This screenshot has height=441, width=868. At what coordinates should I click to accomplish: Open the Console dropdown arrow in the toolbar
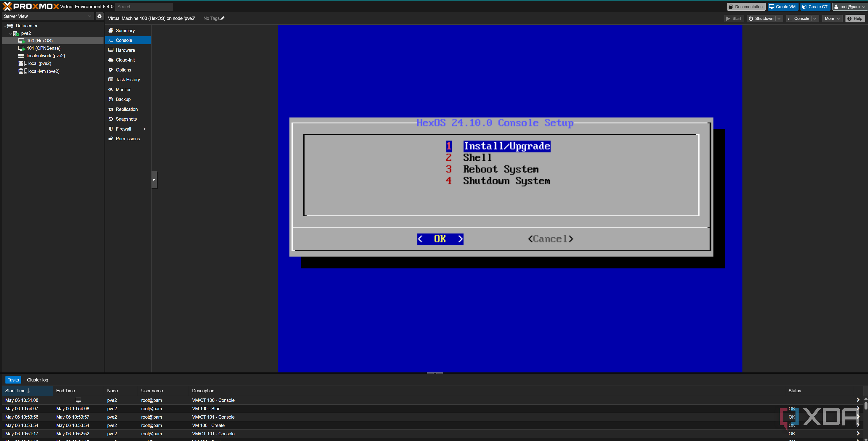815,19
